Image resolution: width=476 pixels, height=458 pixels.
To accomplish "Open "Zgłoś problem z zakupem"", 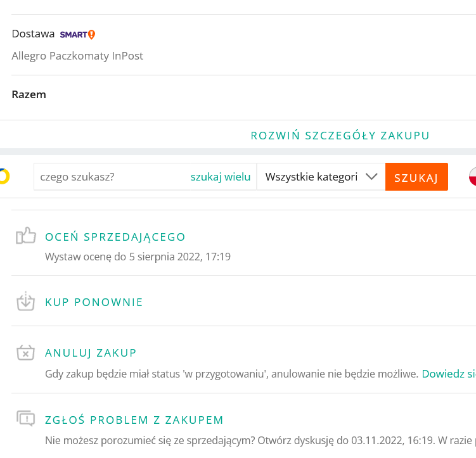I will [x=134, y=420].
